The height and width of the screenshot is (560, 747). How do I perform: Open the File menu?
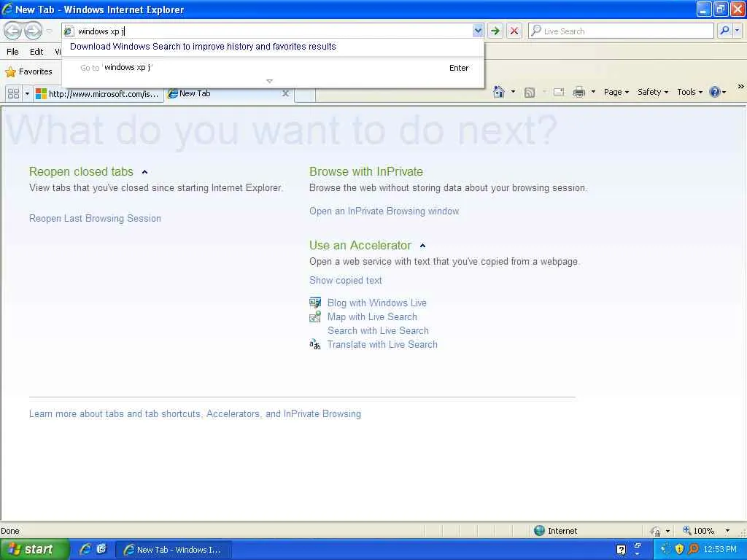pos(13,52)
